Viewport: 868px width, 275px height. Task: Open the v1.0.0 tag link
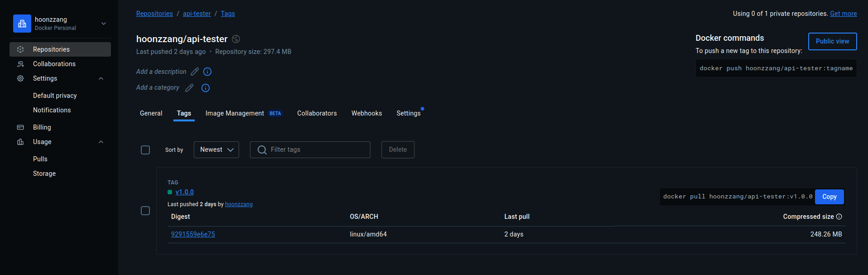coord(185,192)
